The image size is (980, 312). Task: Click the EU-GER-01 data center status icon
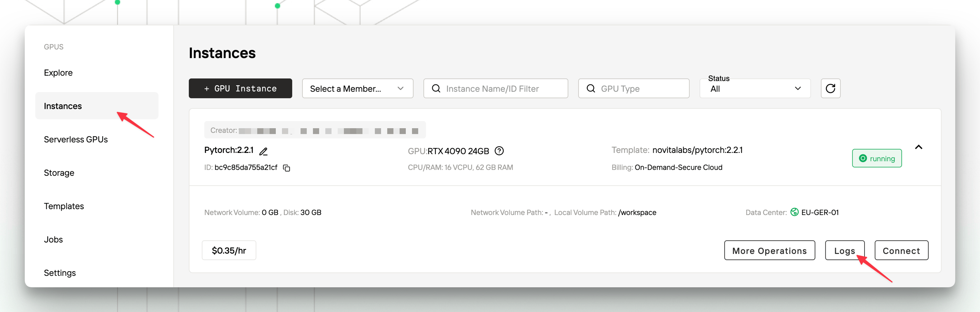pyautogui.click(x=794, y=212)
